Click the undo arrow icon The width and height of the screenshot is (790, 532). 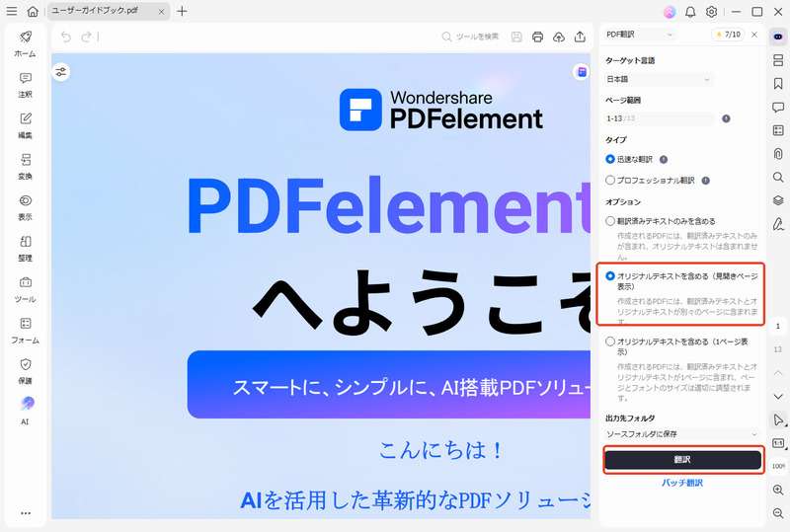pyautogui.click(x=66, y=37)
